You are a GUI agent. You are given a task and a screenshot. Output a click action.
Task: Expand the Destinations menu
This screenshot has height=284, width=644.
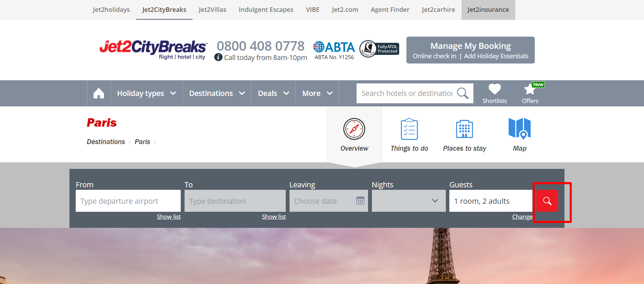tap(217, 93)
